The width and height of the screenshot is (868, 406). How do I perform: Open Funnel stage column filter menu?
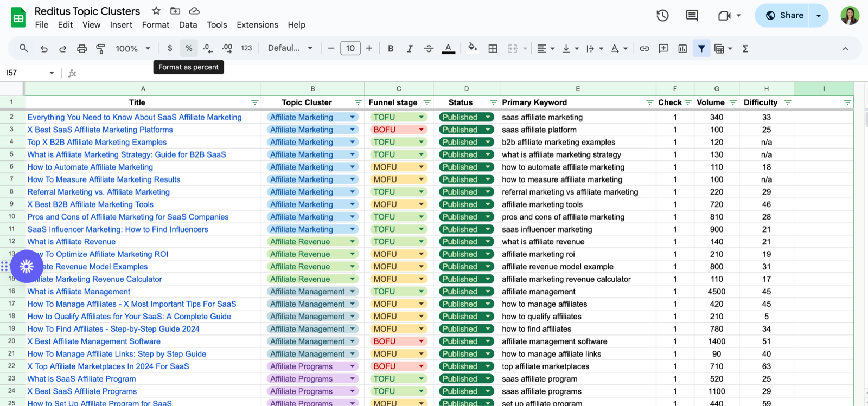click(x=427, y=102)
